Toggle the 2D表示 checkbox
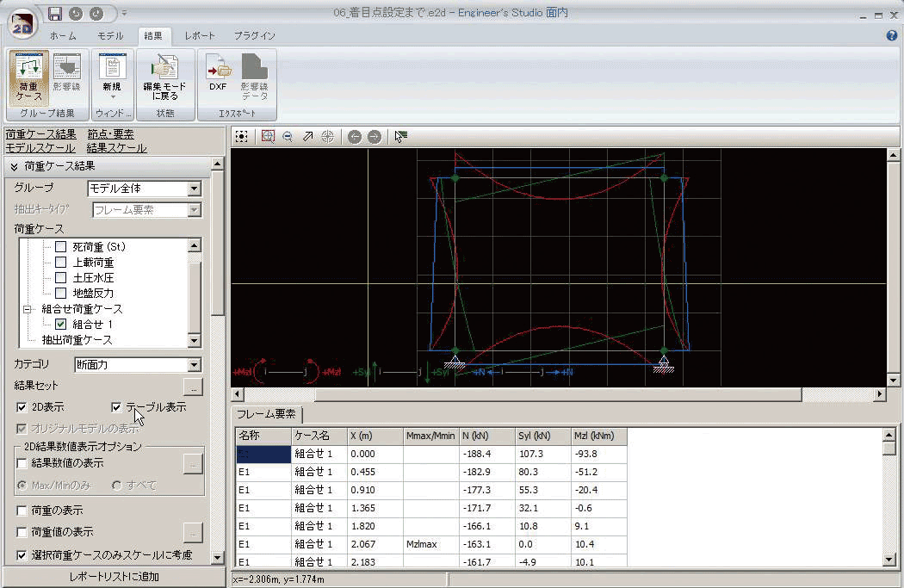This screenshot has height=588, width=904. [x=22, y=407]
